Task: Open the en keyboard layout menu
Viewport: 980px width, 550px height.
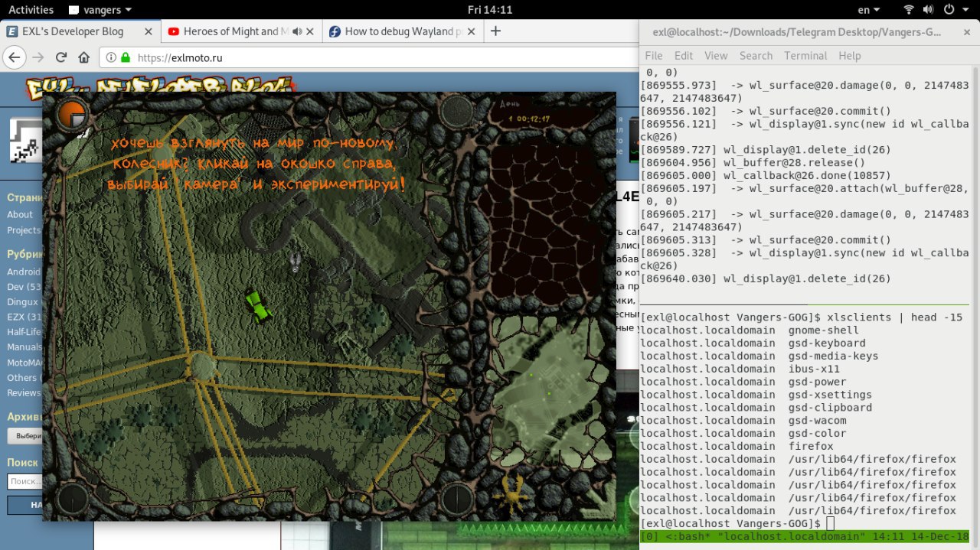Action: click(868, 10)
